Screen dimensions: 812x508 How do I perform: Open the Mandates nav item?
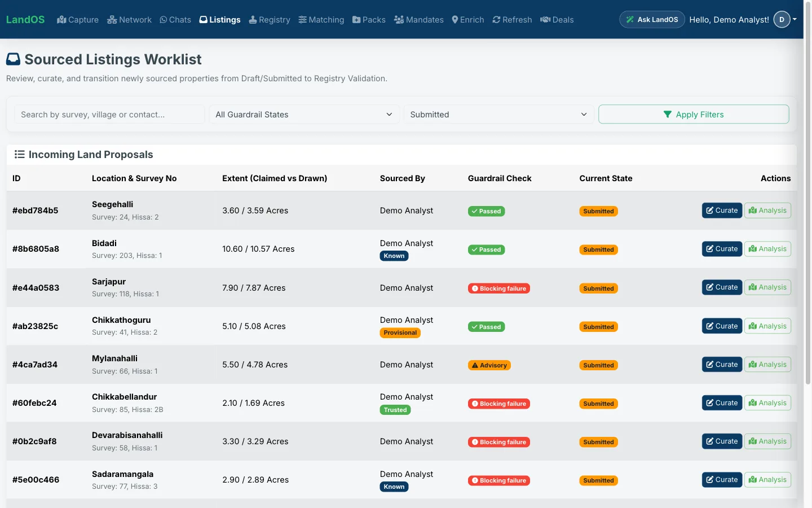419,20
